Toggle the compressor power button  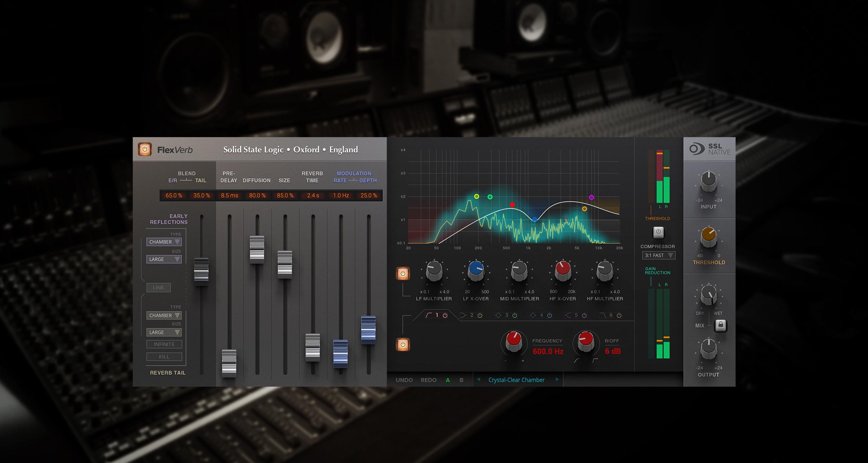click(658, 232)
